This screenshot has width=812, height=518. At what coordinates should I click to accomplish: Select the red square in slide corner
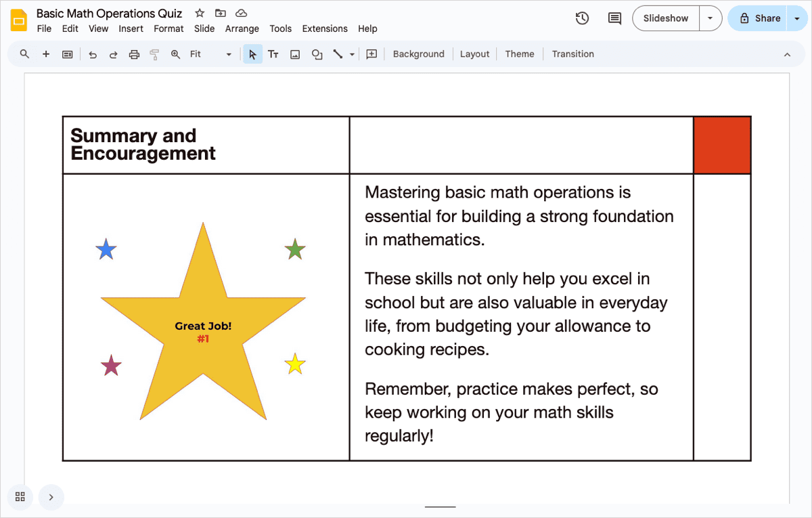coord(722,145)
